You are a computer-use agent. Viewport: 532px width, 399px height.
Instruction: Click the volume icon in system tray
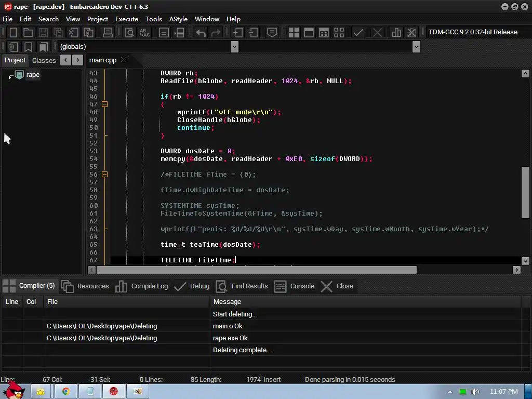[x=475, y=392]
